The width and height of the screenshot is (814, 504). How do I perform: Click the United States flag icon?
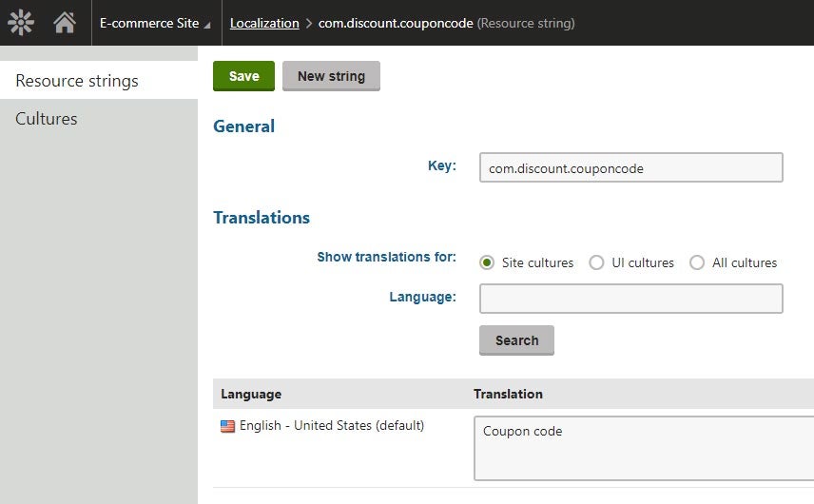[x=227, y=426]
